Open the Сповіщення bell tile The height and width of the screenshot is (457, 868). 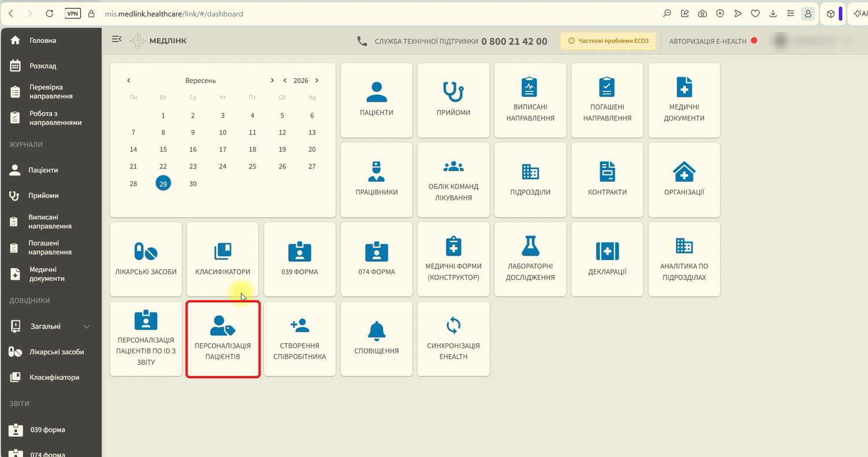(x=376, y=339)
